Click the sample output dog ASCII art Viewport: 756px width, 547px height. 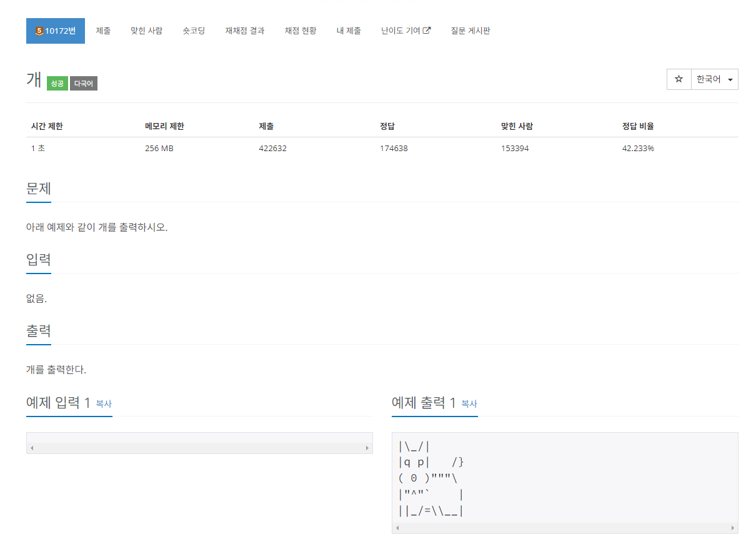click(431, 479)
